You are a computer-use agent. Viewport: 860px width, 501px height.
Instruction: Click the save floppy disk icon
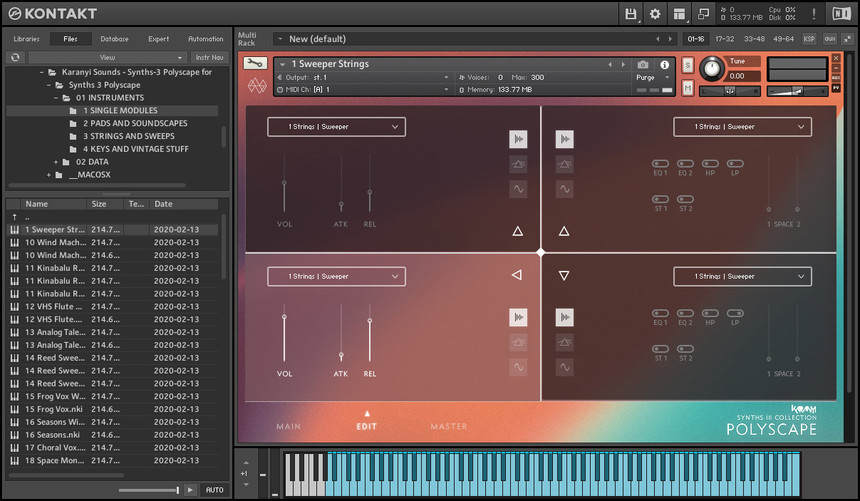click(631, 13)
